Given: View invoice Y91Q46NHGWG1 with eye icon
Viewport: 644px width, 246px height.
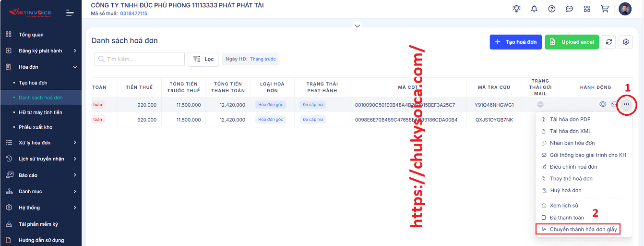Looking at the screenshot, I should point(603,104).
